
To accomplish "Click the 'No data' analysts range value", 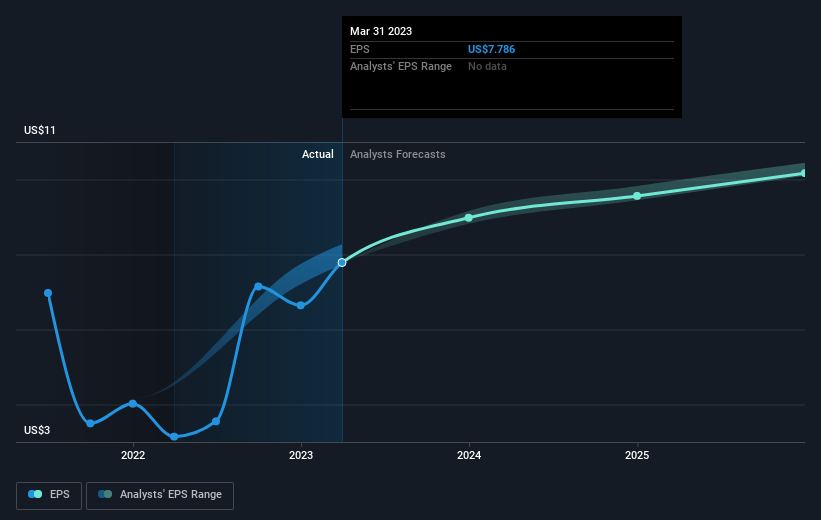I will click(487, 67).
